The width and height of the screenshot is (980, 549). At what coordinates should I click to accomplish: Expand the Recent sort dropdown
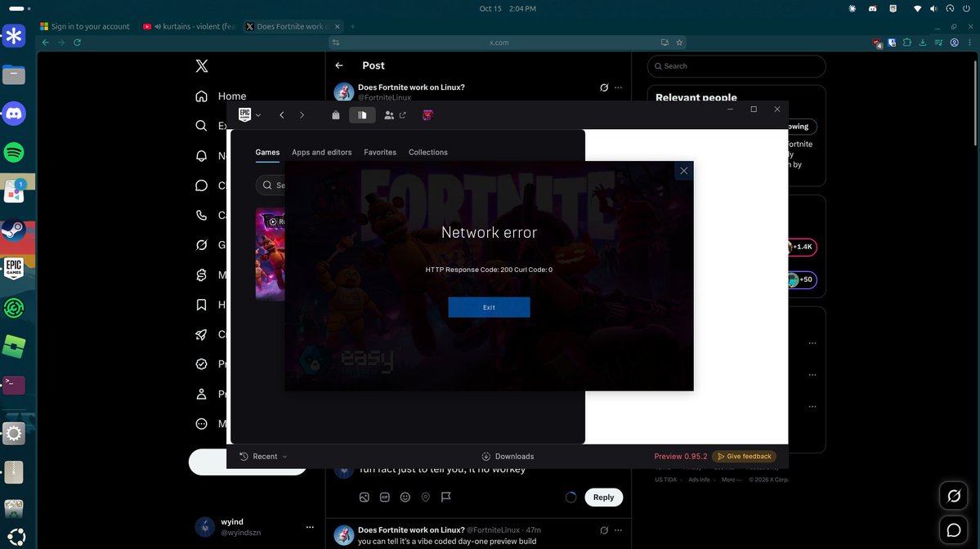pos(264,457)
